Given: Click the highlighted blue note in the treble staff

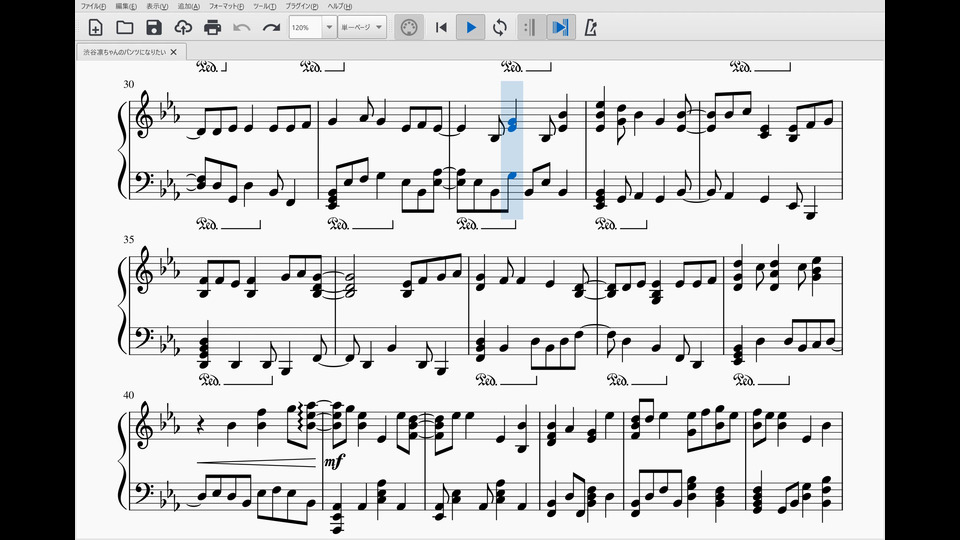Looking at the screenshot, I should click(513, 124).
